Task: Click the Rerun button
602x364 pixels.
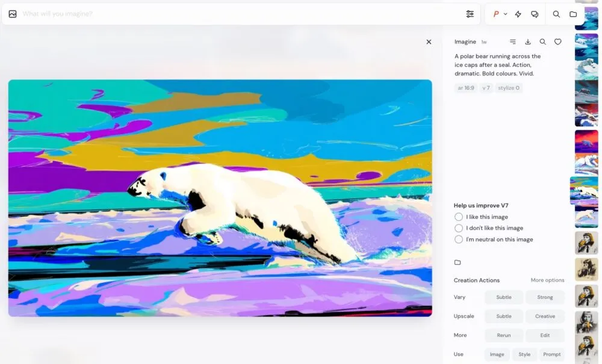Action: pos(504,335)
